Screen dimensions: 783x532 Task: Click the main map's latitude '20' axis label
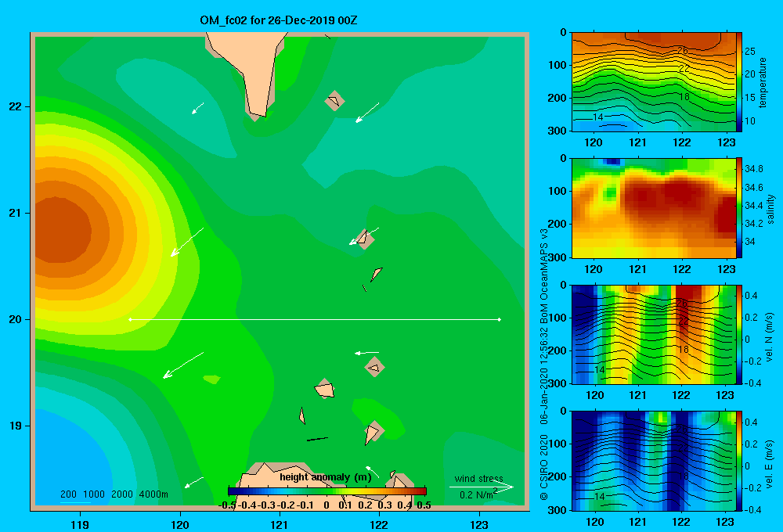(16, 319)
